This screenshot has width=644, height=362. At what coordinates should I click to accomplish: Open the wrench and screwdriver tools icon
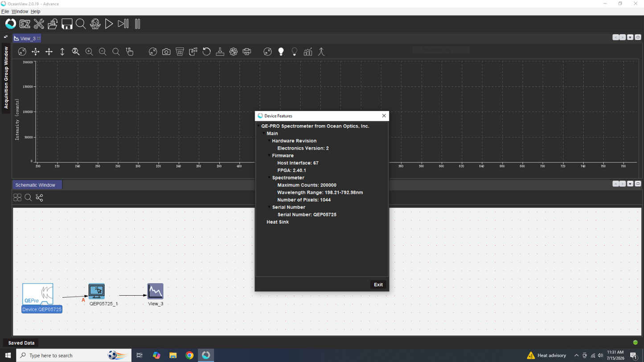[x=39, y=24]
